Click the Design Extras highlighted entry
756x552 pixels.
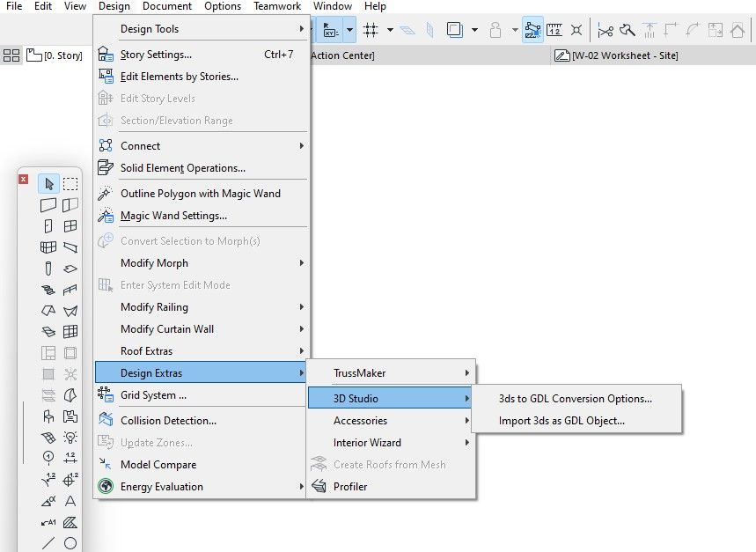(201, 373)
